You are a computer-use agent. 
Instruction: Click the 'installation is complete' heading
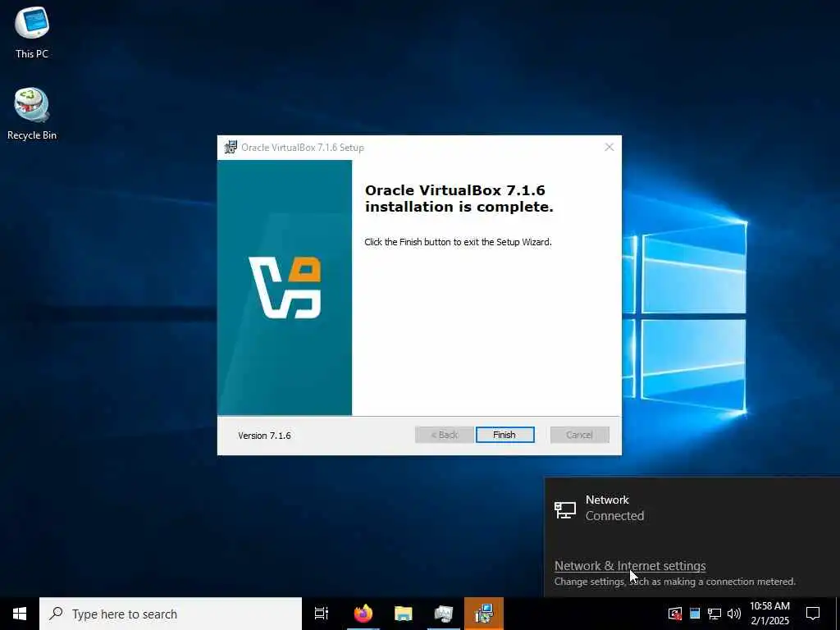(x=459, y=199)
